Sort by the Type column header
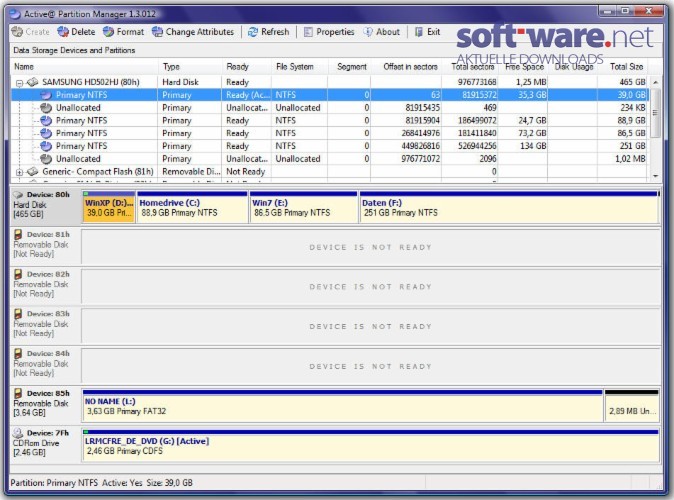Image resolution: width=674 pixels, height=500 pixels. pyautogui.click(x=190, y=67)
